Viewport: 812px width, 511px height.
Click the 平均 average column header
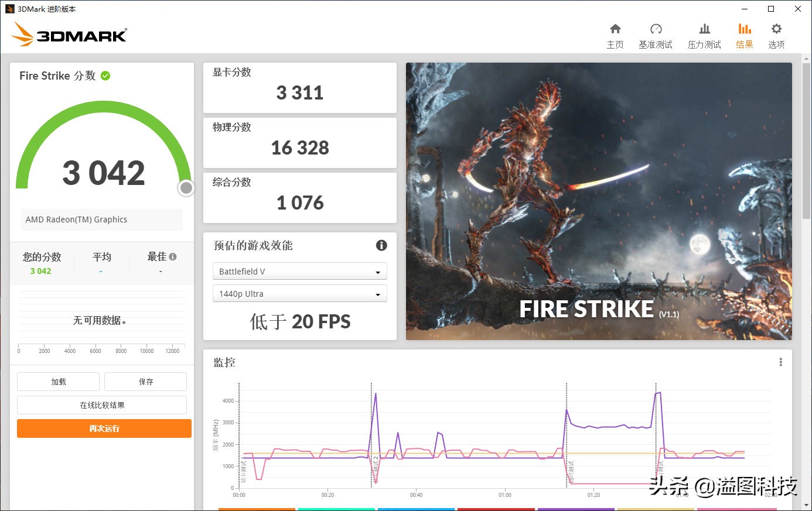tap(101, 256)
